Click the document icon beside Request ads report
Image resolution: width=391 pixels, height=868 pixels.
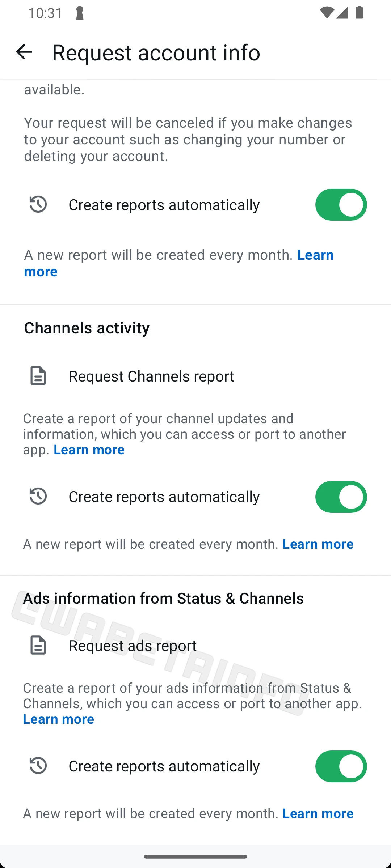coord(38,645)
